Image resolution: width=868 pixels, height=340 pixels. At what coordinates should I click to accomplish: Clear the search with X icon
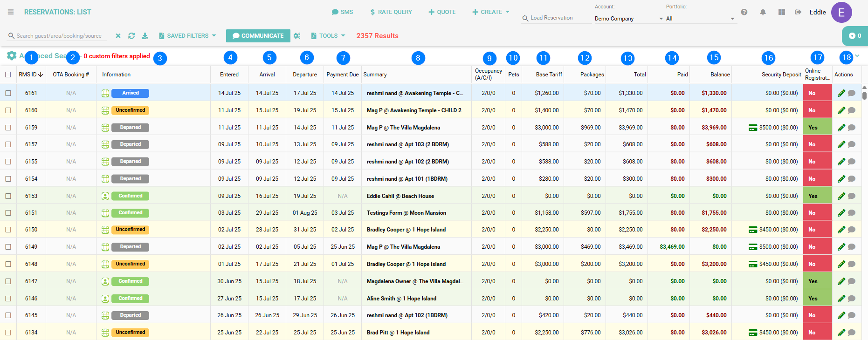tap(118, 36)
